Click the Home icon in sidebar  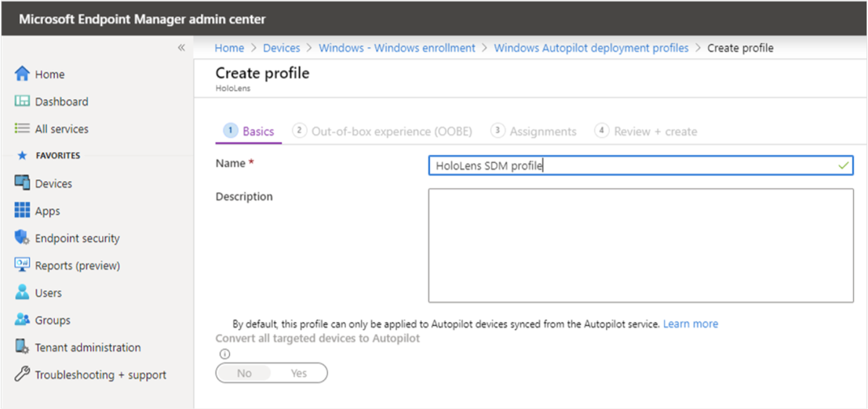(x=22, y=74)
